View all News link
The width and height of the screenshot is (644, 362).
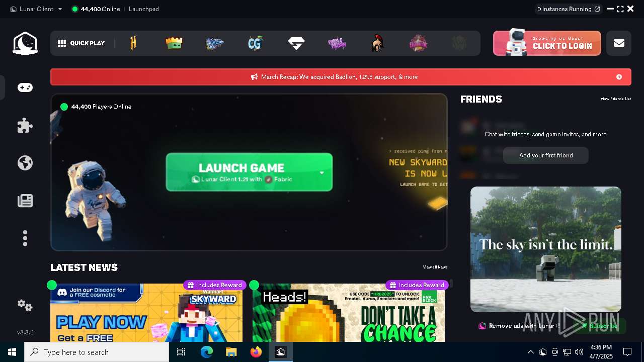click(435, 267)
